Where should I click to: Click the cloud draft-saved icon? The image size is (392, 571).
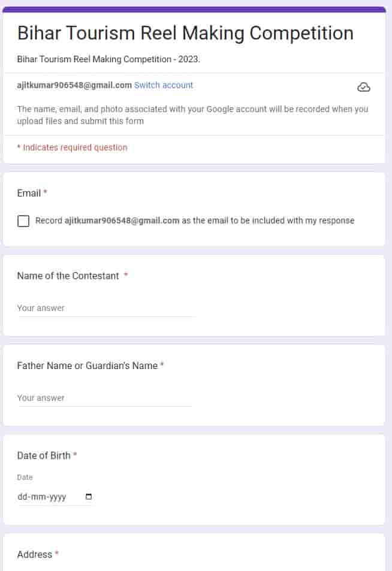point(363,87)
